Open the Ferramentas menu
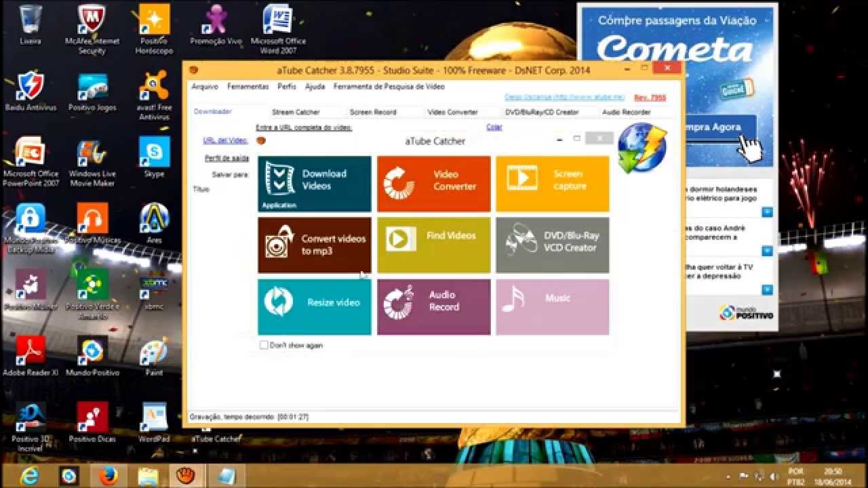The width and height of the screenshot is (868, 488). [248, 87]
